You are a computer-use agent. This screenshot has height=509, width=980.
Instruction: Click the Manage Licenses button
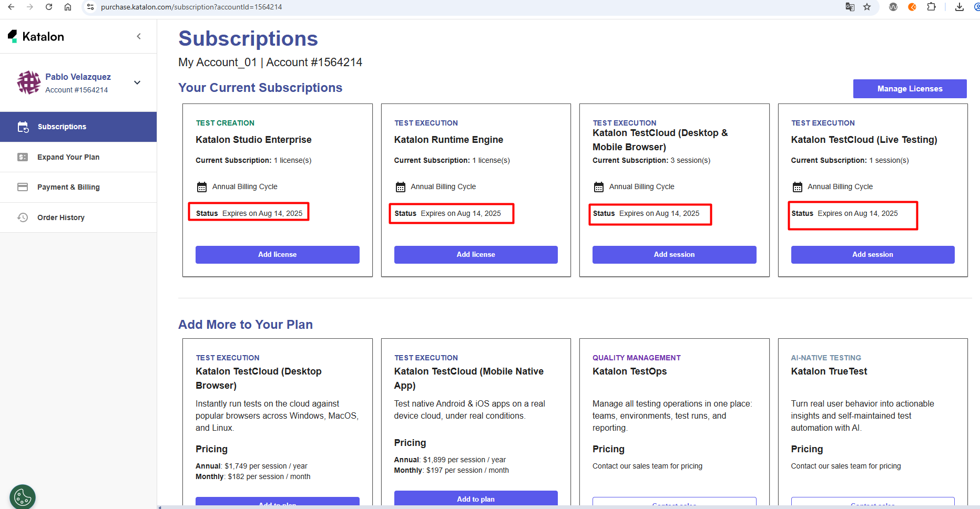(910, 89)
